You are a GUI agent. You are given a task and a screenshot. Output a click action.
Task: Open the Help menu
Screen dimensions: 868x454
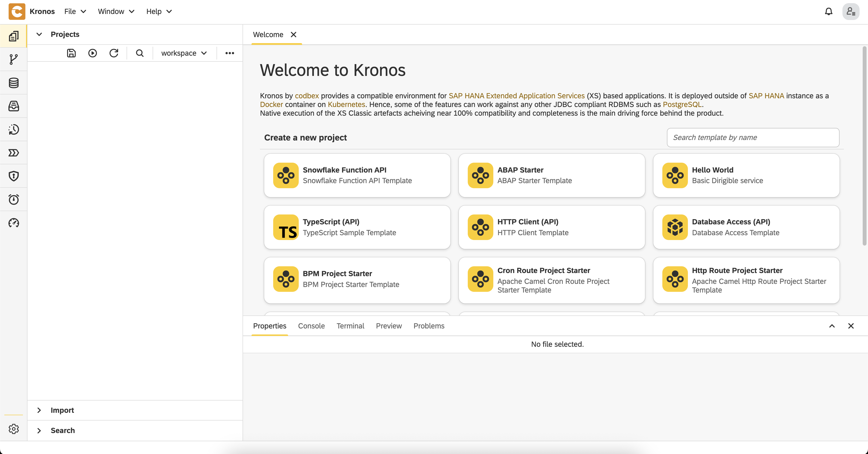click(x=159, y=12)
